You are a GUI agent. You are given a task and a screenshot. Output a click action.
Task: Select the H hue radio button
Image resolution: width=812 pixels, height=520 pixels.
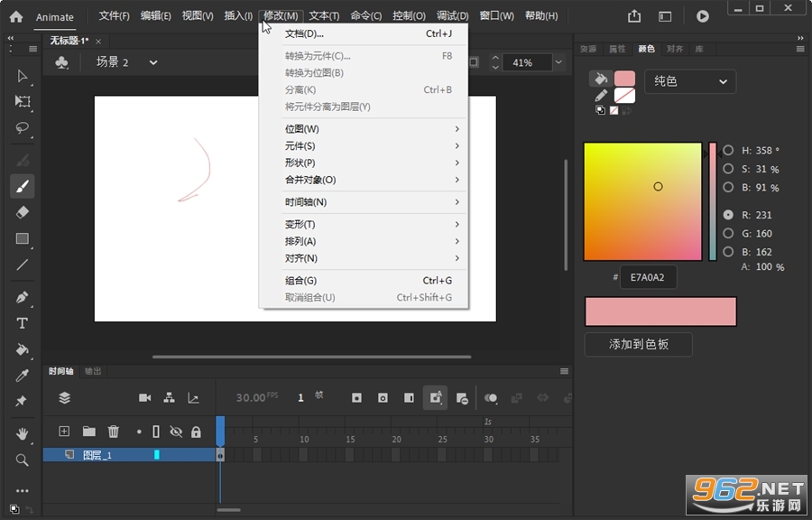[728, 150]
